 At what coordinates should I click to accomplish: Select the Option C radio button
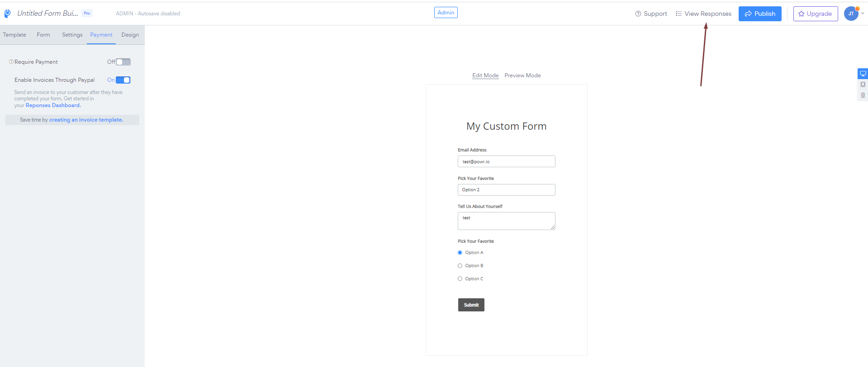coord(460,279)
